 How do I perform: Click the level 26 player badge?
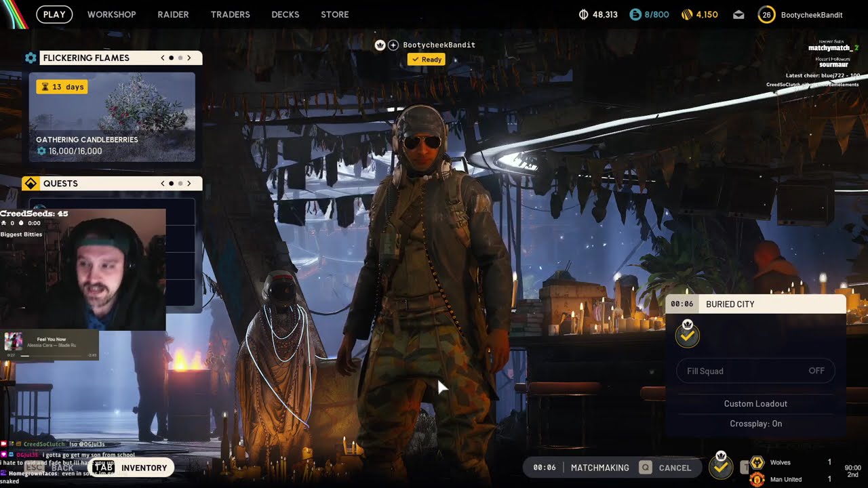pyautogui.click(x=766, y=14)
